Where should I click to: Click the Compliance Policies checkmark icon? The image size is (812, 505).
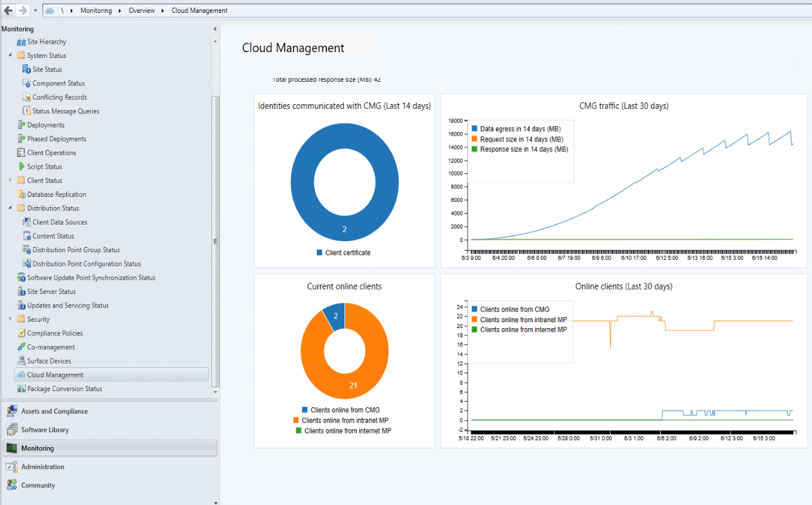click(21, 333)
